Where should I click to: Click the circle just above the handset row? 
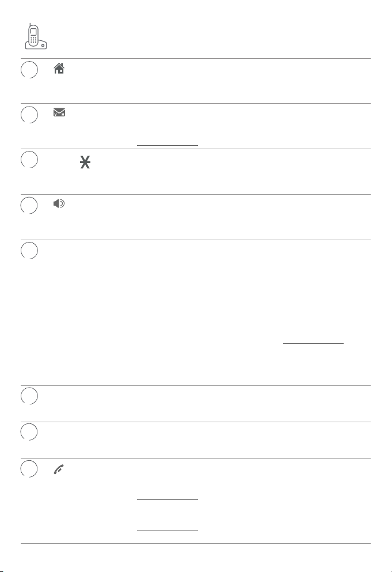click(29, 432)
